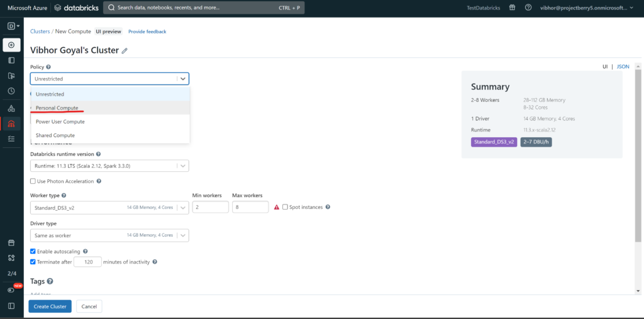
Task: Click the 2–7 DBU/h summary tag
Action: (536, 142)
